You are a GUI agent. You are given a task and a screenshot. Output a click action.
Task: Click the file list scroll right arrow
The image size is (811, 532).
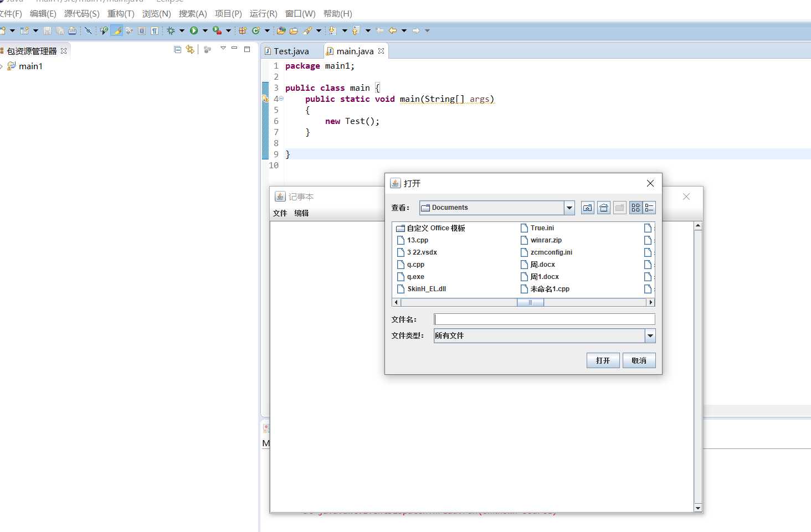(x=651, y=302)
